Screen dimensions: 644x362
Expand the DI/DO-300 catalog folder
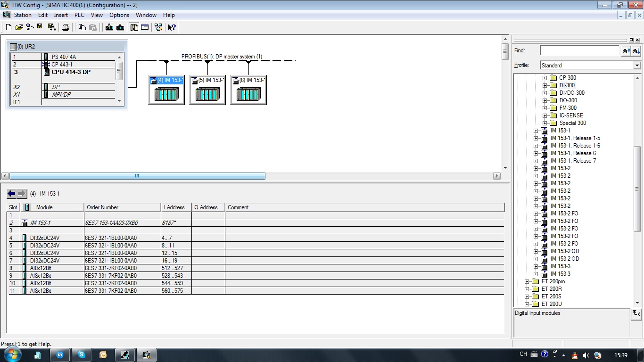pos(545,93)
